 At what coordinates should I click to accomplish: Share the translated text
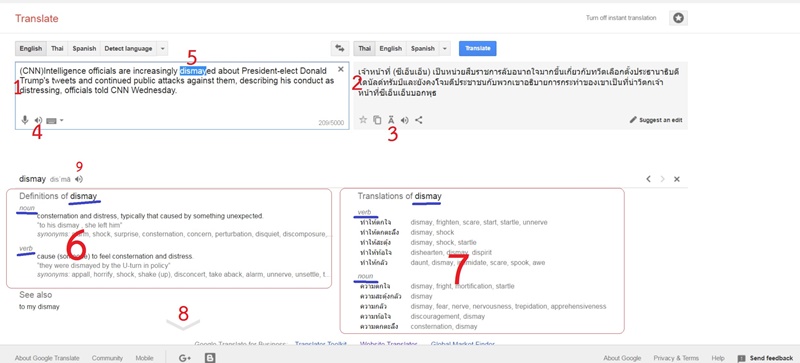[x=418, y=120]
